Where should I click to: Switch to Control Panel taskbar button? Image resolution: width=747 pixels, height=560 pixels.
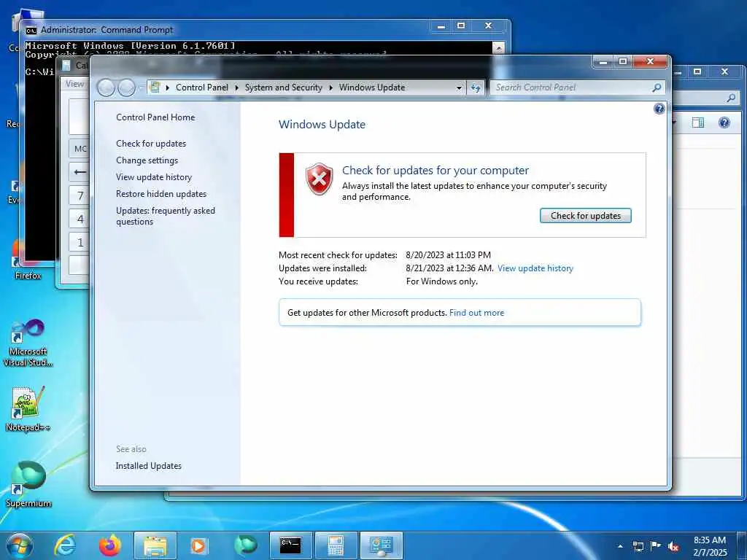pyautogui.click(x=381, y=545)
